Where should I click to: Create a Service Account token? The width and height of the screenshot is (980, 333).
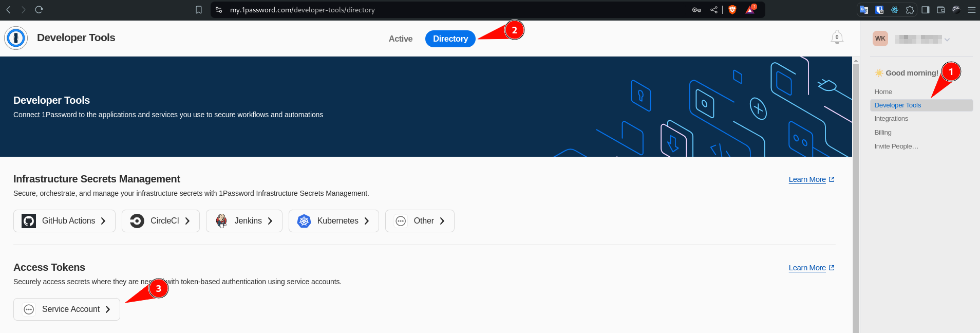pos(67,309)
